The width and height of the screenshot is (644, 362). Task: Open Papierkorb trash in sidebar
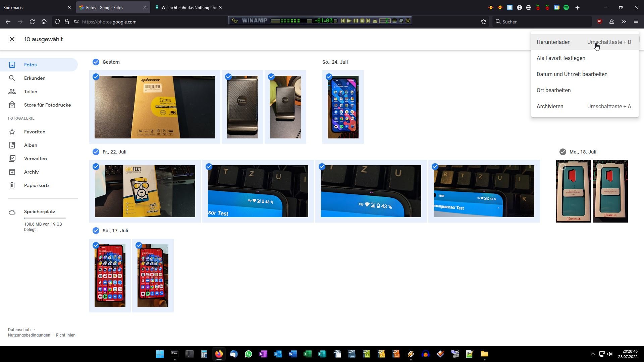[12, 185]
